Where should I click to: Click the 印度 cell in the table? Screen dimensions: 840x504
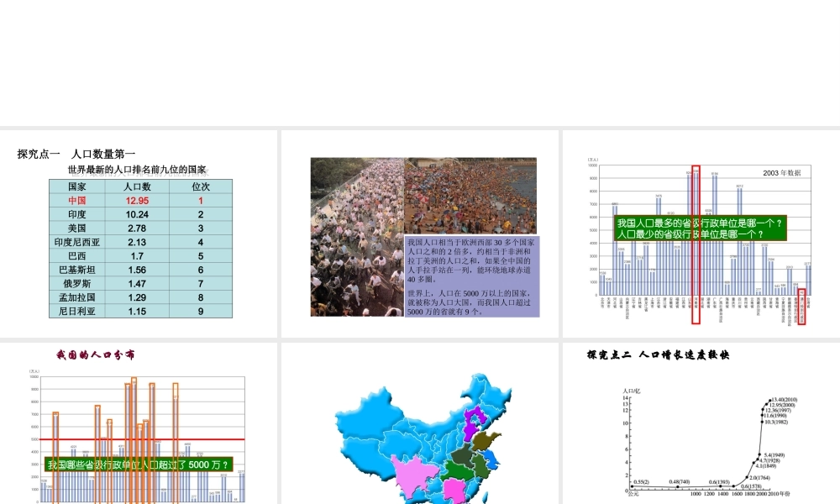[x=77, y=214]
